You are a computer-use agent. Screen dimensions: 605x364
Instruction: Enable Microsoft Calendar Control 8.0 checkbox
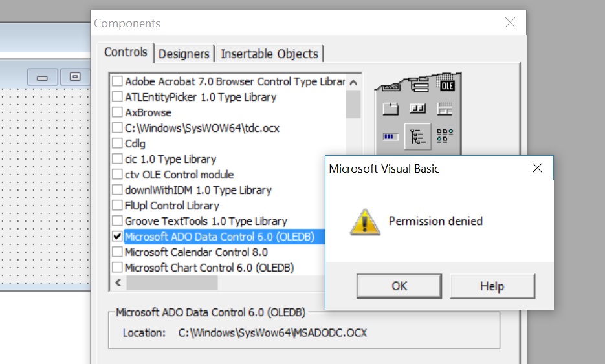tap(117, 252)
